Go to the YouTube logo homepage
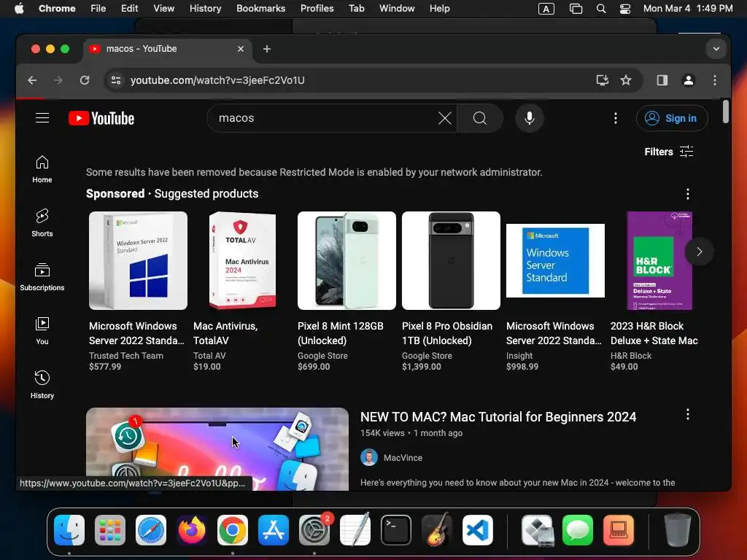Viewport: 747px width, 560px height. (x=101, y=118)
